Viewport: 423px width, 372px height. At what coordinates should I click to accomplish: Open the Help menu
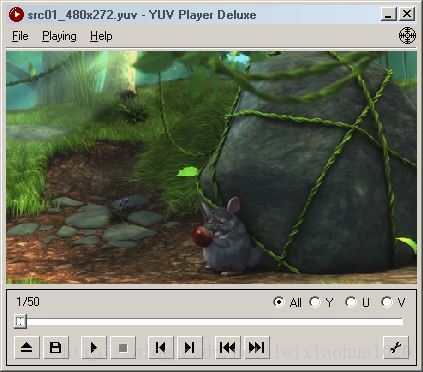101,36
